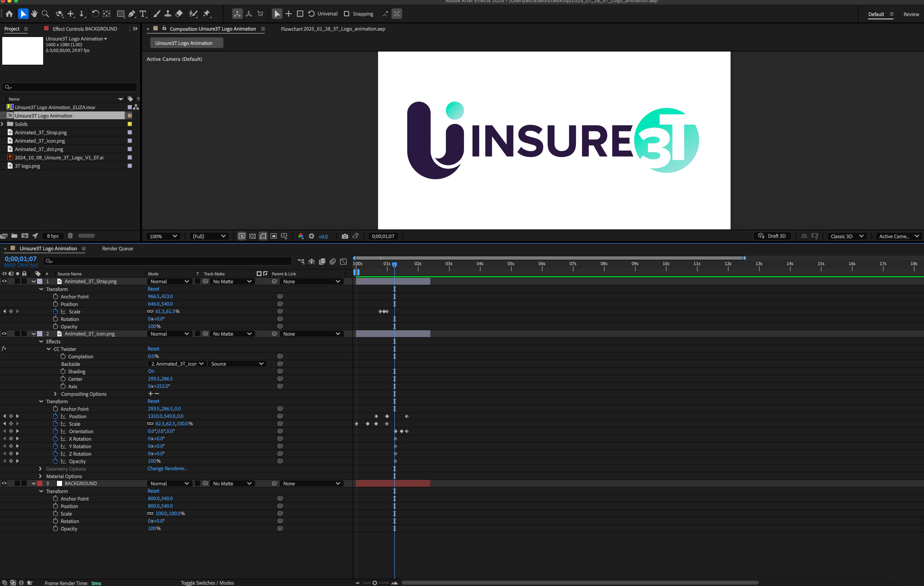The width and height of the screenshot is (924, 586).
Task: Switch to the Review workspace
Action: pos(911,14)
